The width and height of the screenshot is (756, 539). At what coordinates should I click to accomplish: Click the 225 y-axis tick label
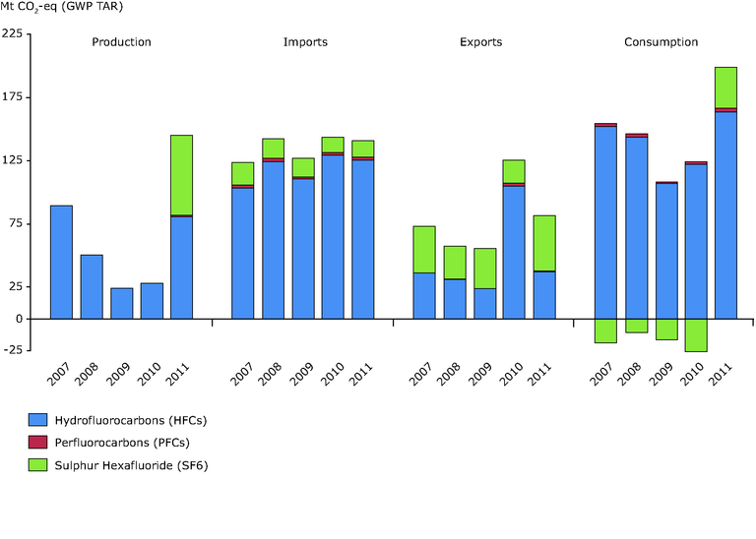click(13, 34)
